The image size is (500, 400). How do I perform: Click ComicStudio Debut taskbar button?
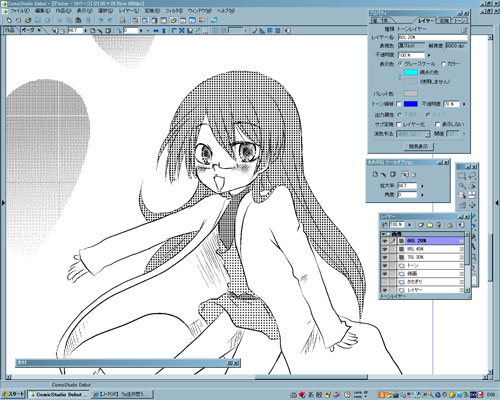(58, 394)
